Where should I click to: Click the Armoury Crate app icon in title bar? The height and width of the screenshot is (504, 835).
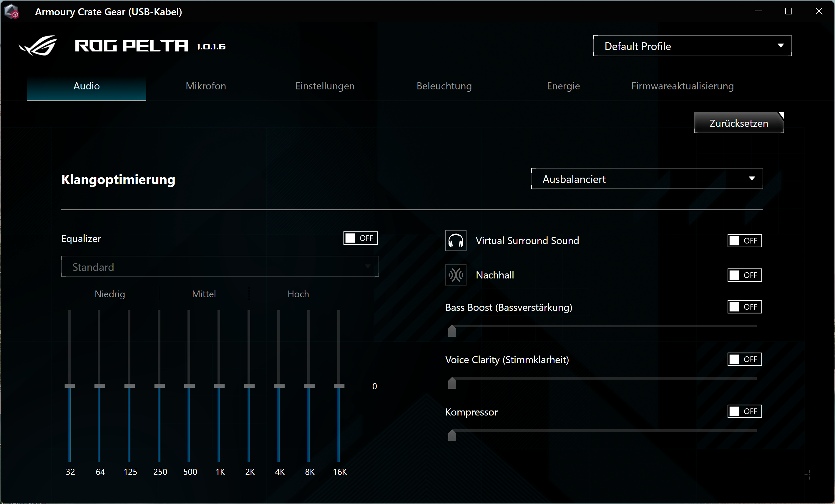[x=12, y=11]
